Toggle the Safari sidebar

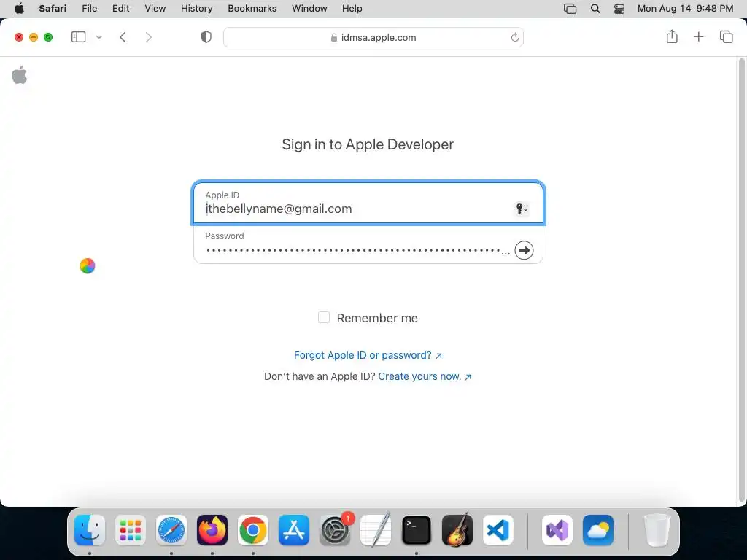coord(78,36)
